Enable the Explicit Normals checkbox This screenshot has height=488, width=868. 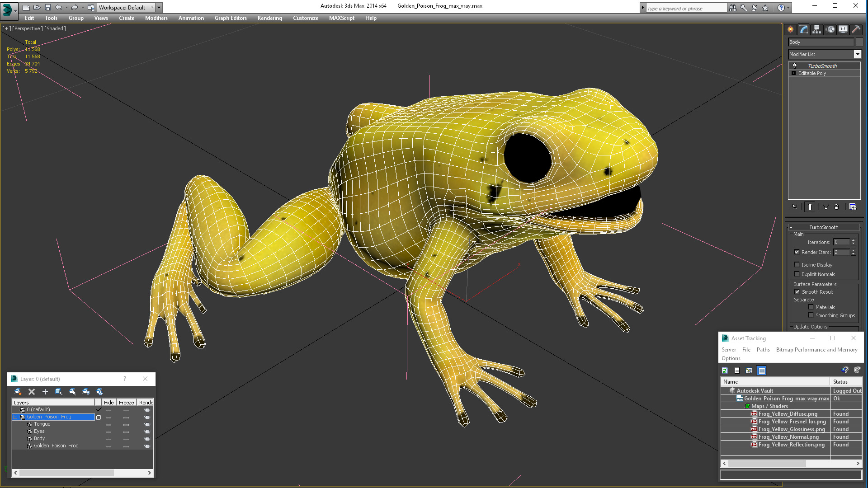coord(797,274)
